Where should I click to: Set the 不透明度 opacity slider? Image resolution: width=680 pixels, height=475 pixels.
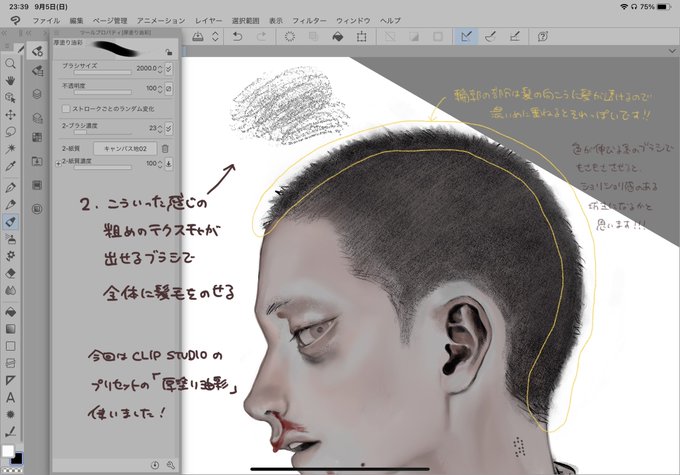[102, 92]
